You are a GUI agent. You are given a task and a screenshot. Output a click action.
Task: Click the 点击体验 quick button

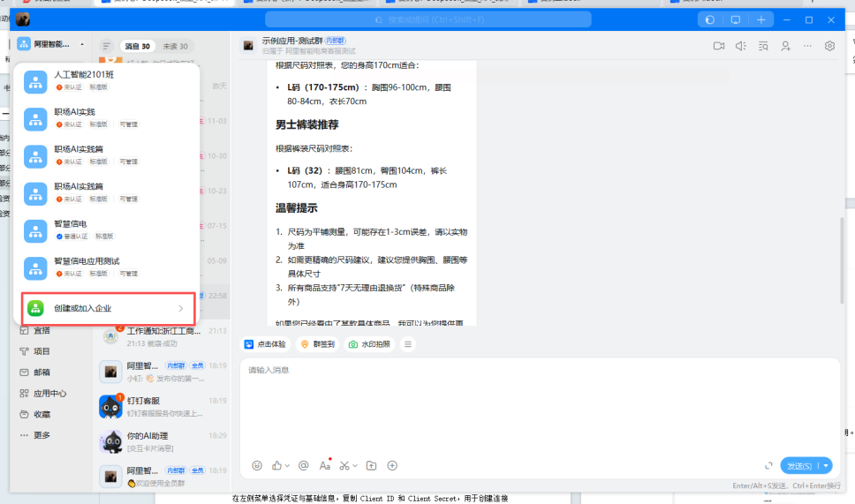click(x=266, y=344)
